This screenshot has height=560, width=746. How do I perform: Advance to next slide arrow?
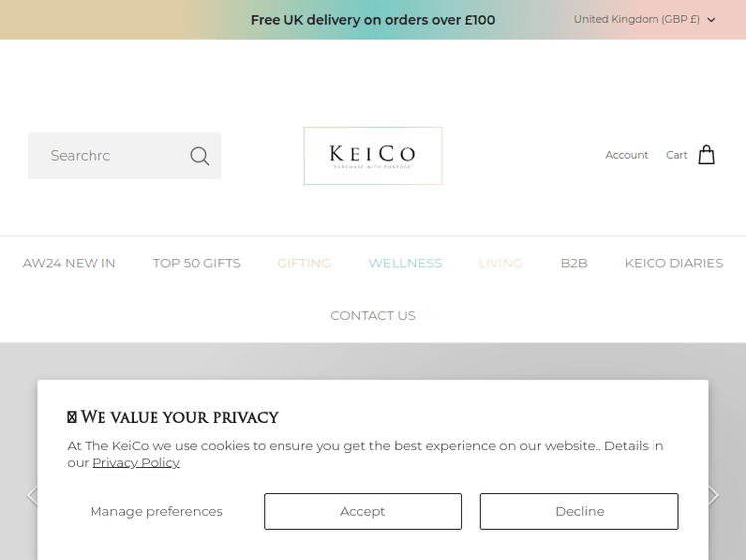click(713, 495)
